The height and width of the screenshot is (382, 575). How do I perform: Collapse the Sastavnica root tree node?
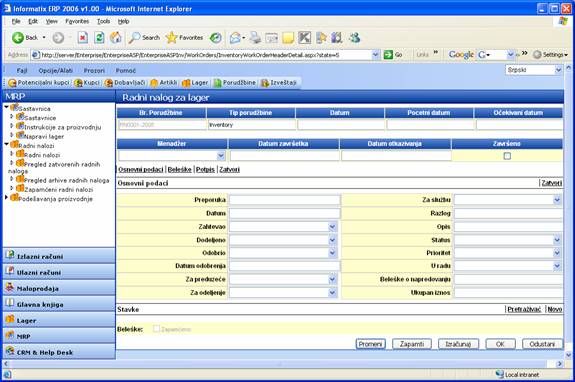click(7, 107)
